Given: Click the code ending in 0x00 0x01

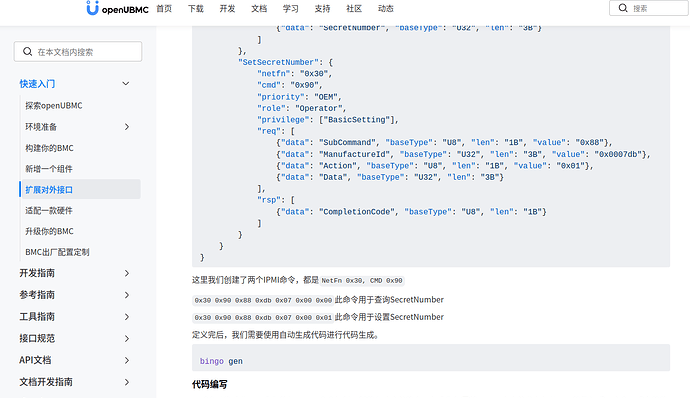Looking at the screenshot, I should [263, 317].
